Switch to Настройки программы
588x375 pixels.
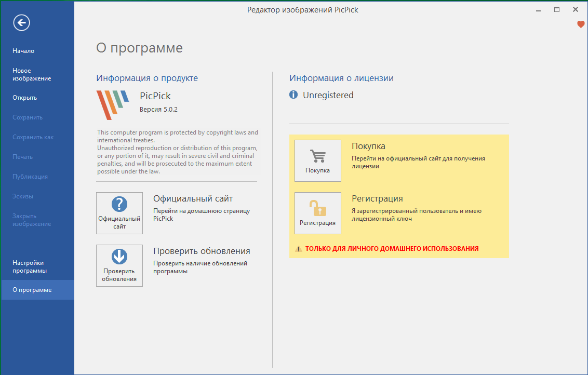pyautogui.click(x=29, y=266)
